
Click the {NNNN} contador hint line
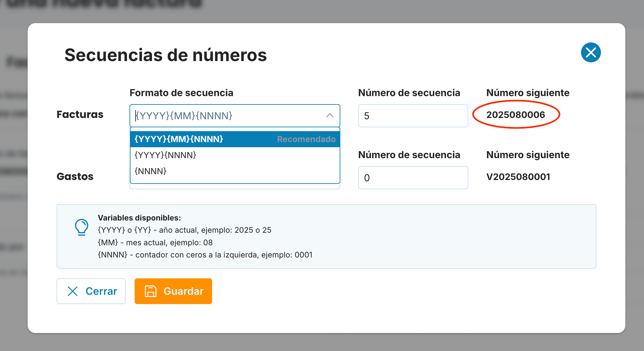point(205,255)
